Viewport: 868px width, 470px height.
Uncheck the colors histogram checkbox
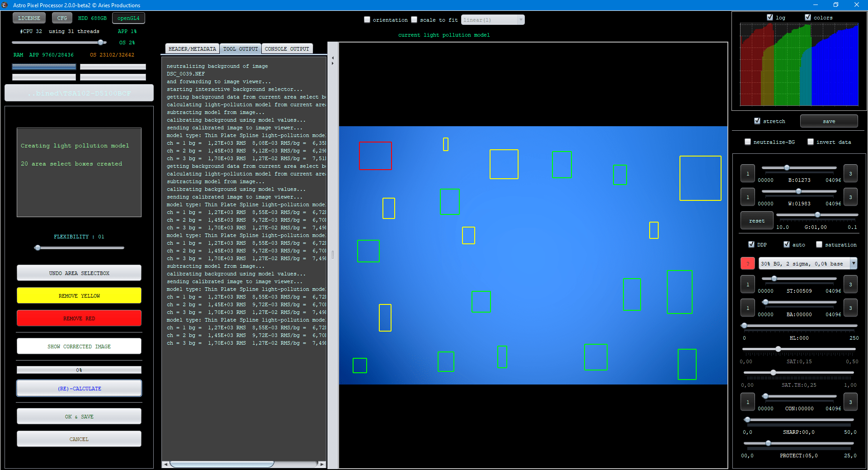[808, 17]
